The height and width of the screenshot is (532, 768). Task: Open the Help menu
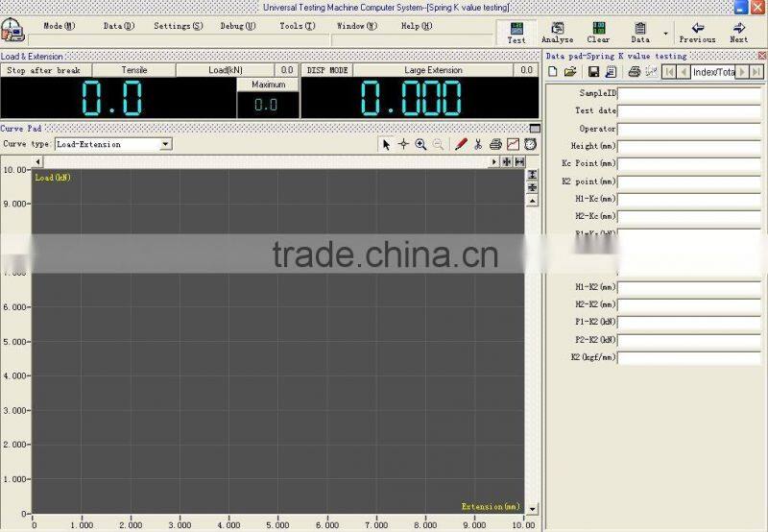tap(417, 26)
